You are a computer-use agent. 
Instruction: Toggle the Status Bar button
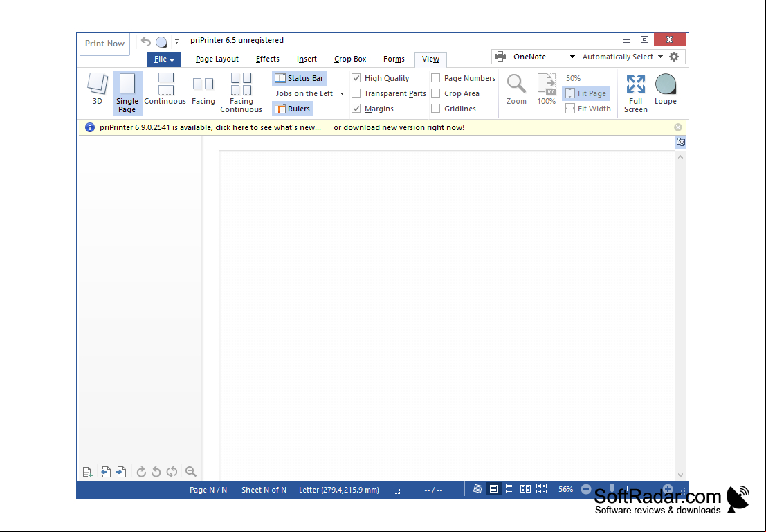[299, 78]
